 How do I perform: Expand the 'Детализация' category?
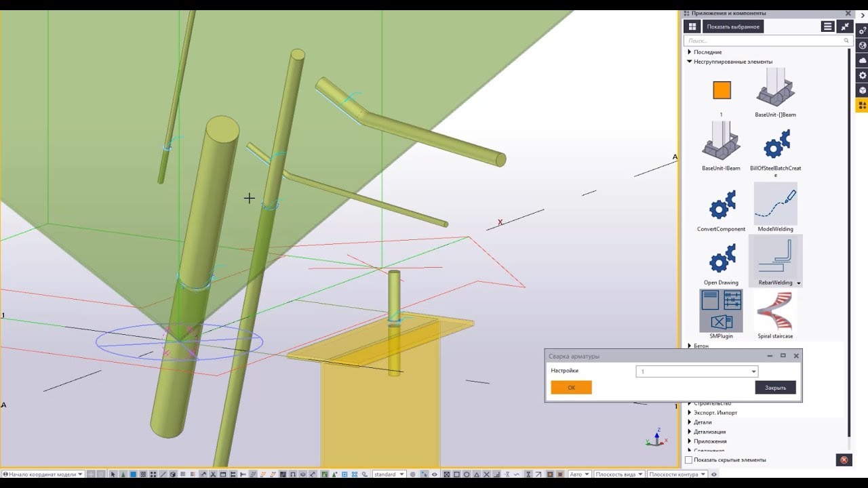click(690, 432)
